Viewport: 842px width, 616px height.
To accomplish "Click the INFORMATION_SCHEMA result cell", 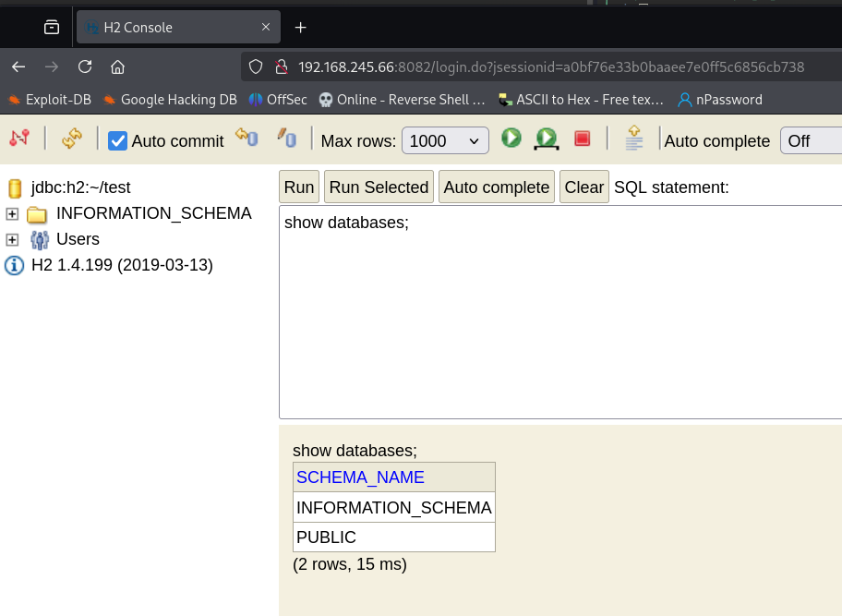I will (x=393, y=508).
